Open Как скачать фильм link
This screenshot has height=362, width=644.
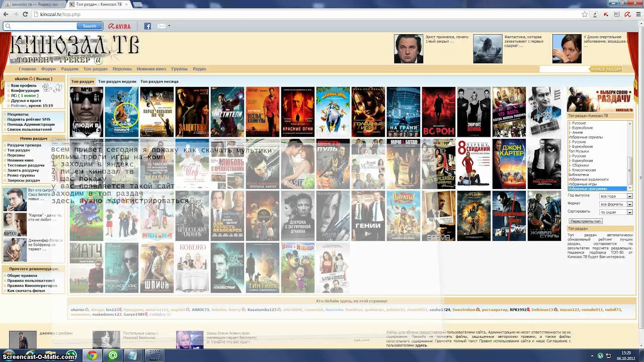(x=26, y=291)
